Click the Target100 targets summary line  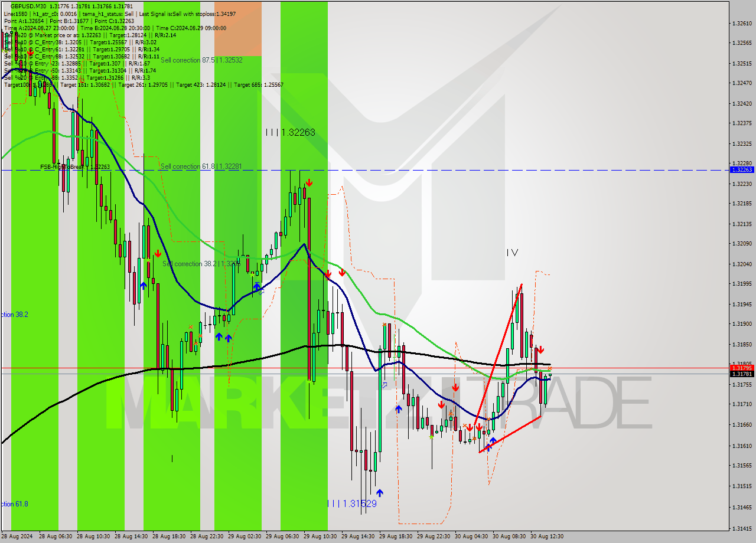click(x=144, y=84)
